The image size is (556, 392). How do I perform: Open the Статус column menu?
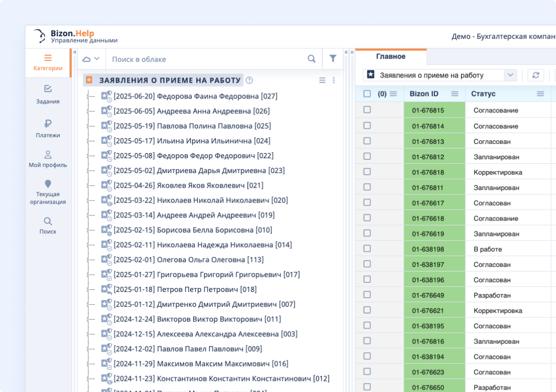[540, 94]
